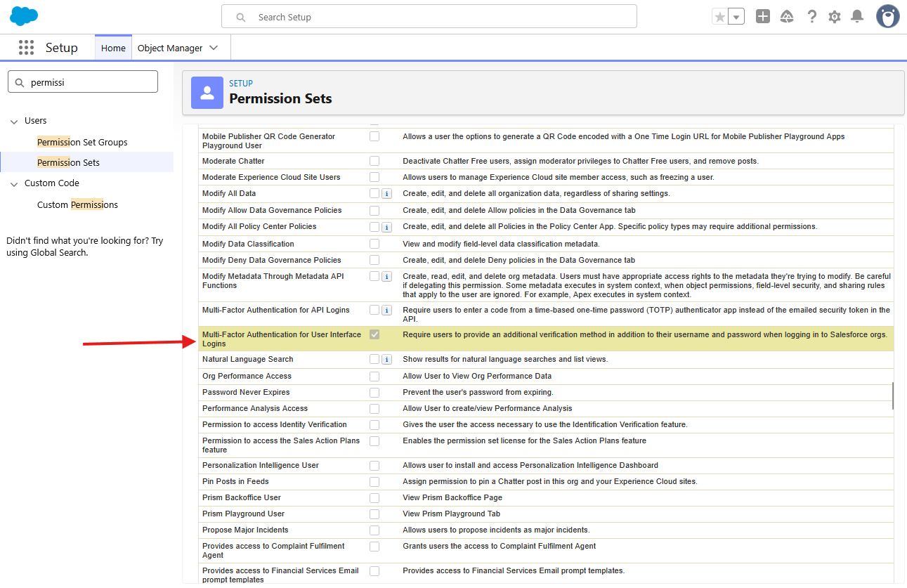
Task: Open the Help question mark icon
Action: pos(811,16)
